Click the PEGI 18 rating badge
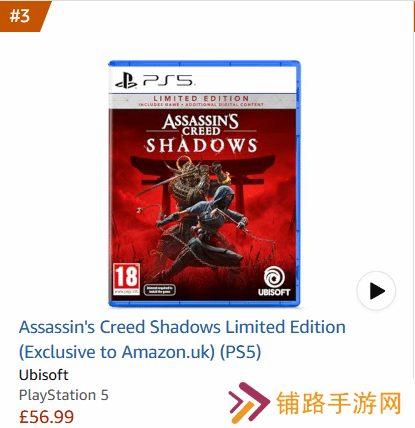The width and height of the screenshot is (415, 428). click(126, 279)
